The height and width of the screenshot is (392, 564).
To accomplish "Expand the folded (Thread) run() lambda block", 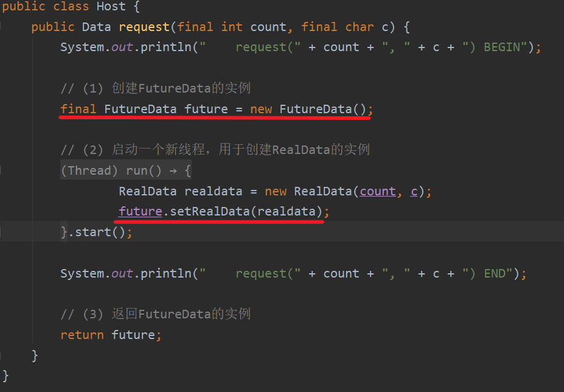I will click(125, 170).
